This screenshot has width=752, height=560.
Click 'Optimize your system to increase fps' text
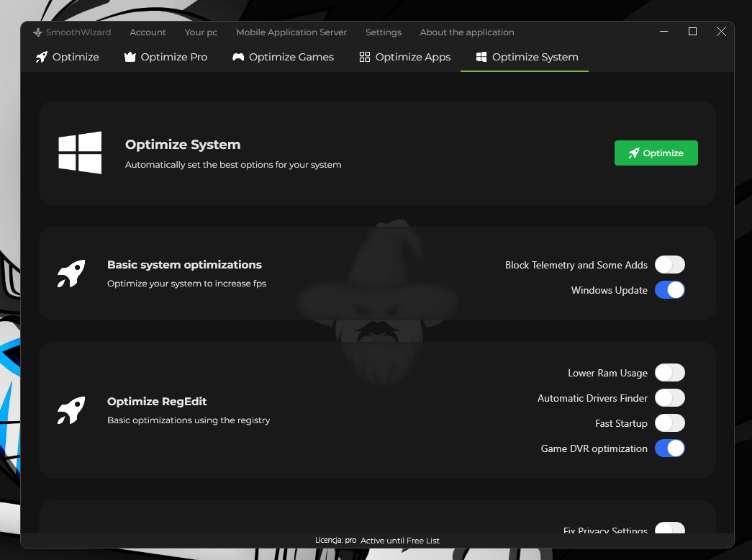point(186,284)
